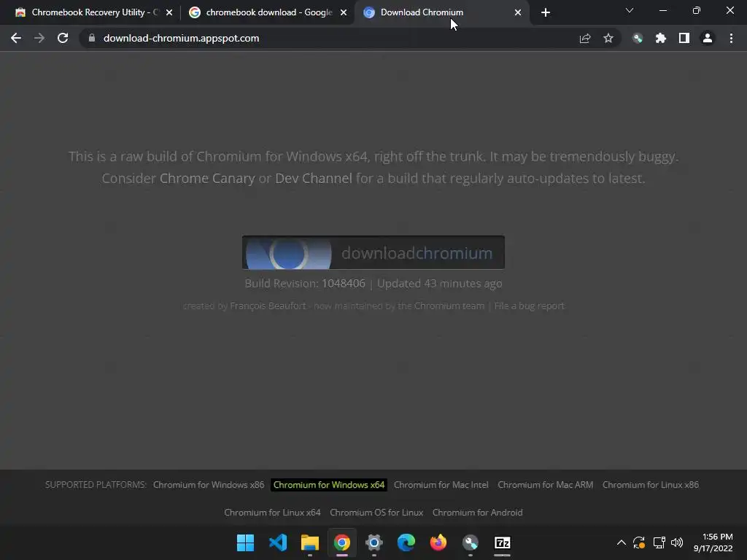
Task: Click the sync update tray icon
Action: coord(639,542)
